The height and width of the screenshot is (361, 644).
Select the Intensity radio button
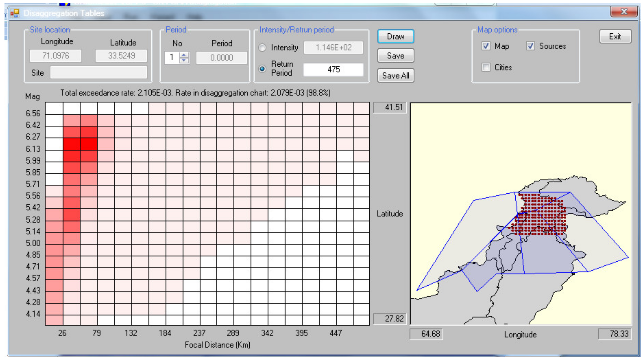(x=262, y=47)
